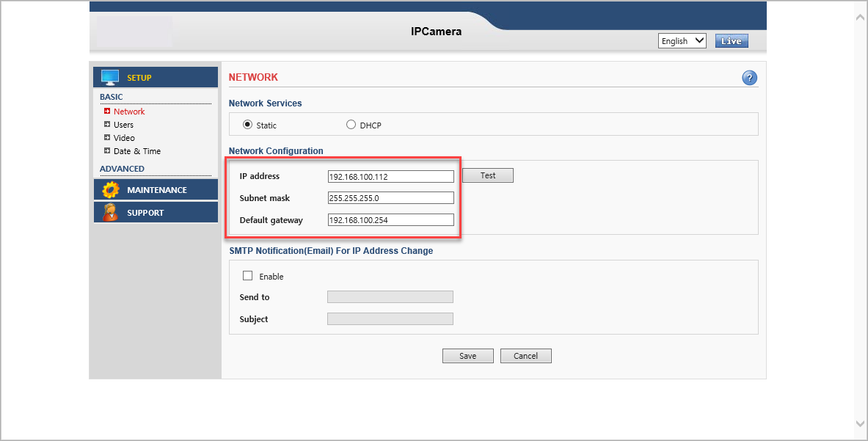This screenshot has height=441, width=868.
Task: Click the Subnet mask label
Action: tap(265, 198)
